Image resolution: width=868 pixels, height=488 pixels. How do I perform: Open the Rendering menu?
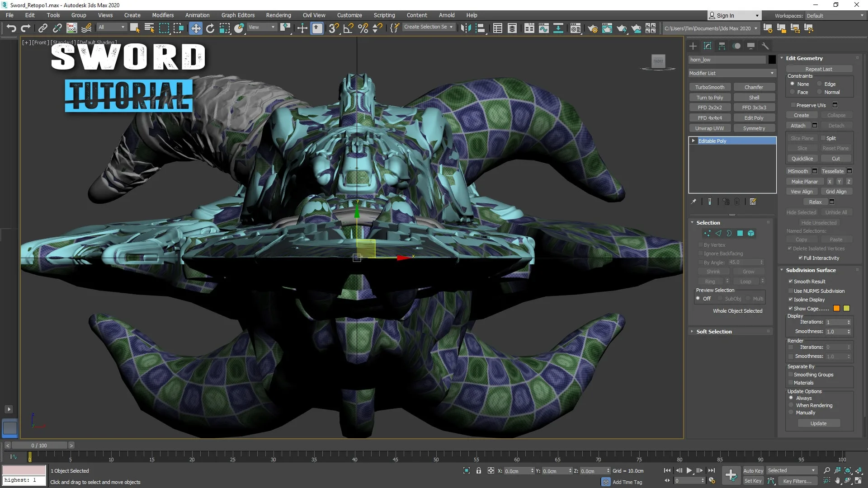tap(278, 15)
